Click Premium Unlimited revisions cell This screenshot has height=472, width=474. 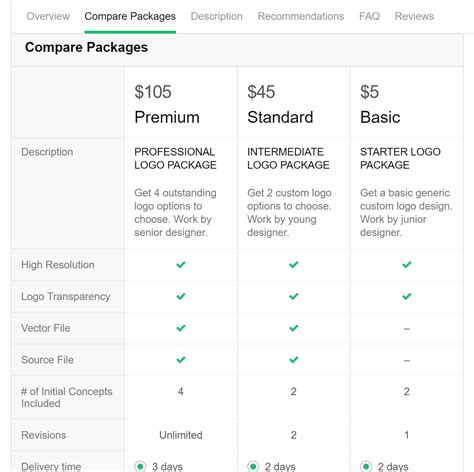click(x=181, y=435)
